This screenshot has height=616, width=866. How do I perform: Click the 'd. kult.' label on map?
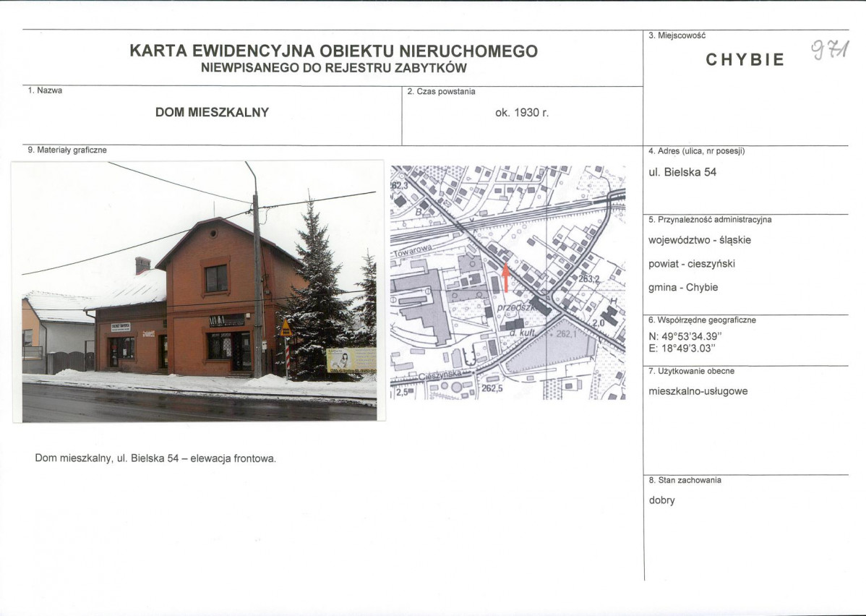522,333
